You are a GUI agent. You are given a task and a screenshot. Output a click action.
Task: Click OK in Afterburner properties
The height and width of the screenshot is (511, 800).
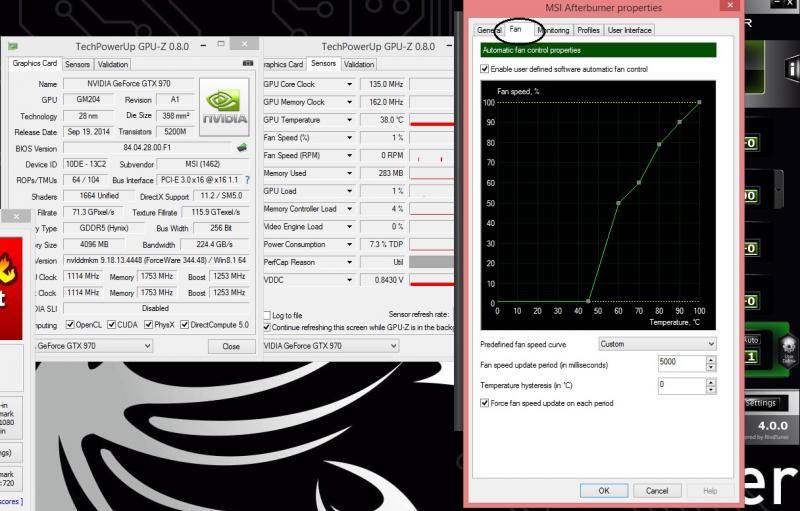tap(603, 490)
